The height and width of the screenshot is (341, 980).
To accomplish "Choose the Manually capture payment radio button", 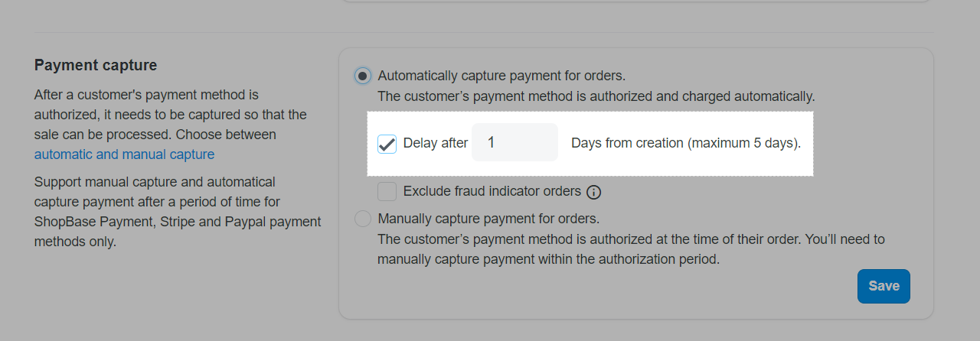I will click(x=363, y=219).
